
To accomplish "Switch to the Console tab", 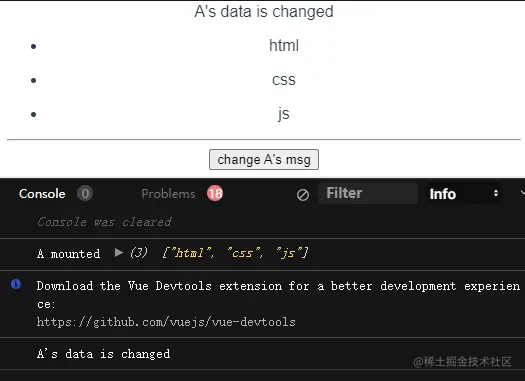I will (x=42, y=194).
